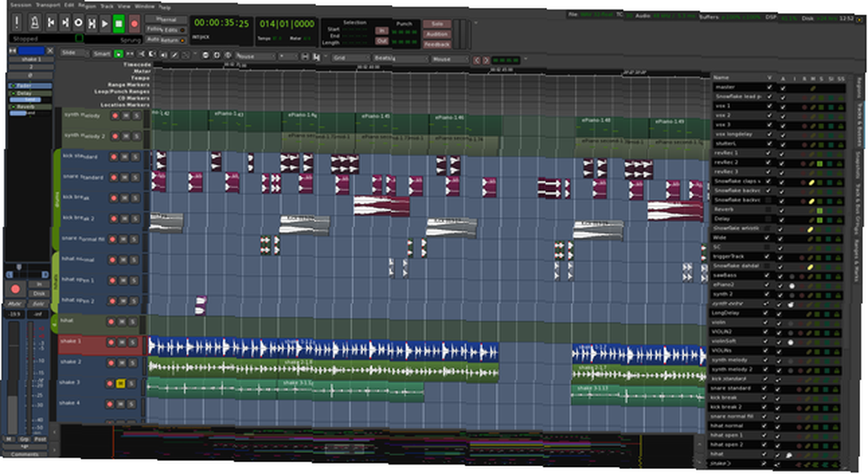868x474 pixels.
Task: Click the Comments button in mixer strip
Action: 25,455
